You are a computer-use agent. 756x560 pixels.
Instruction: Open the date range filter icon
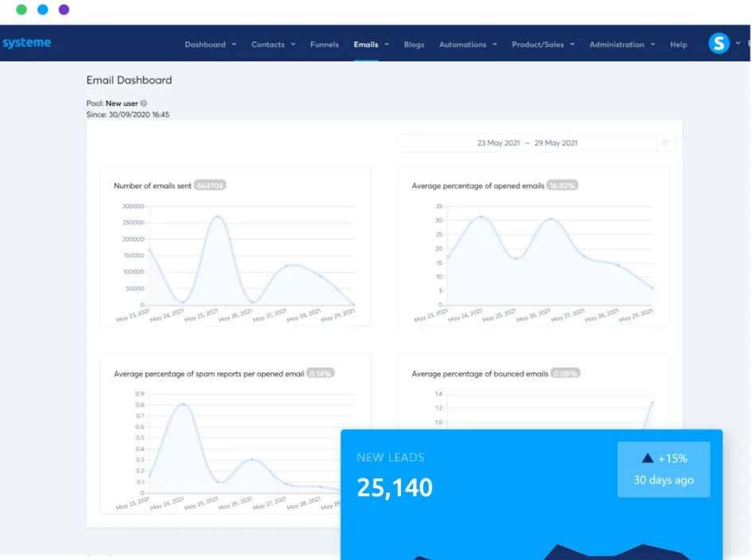665,142
